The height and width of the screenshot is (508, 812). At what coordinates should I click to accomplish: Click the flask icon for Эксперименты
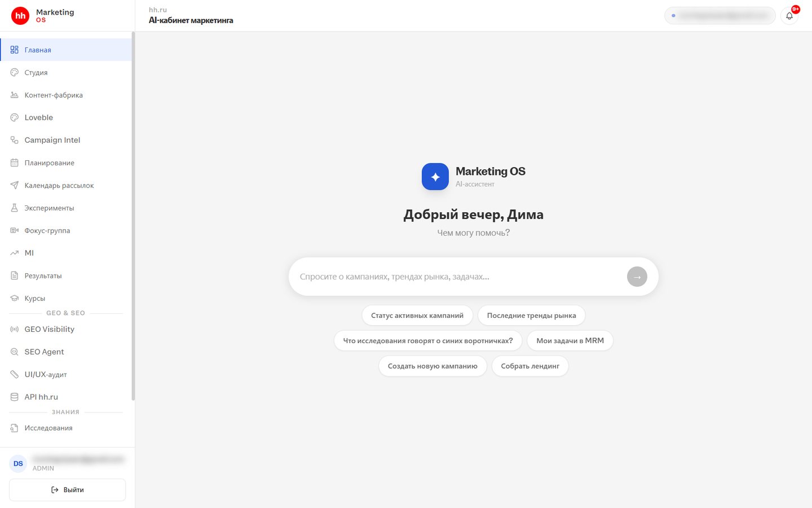[x=15, y=208]
